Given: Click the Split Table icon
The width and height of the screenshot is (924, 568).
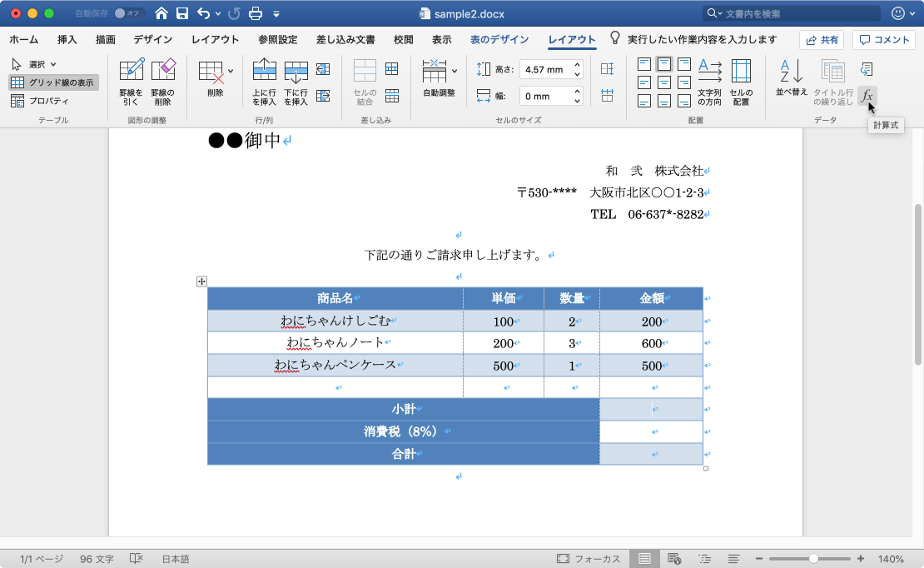Looking at the screenshot, I should (392, 96).
